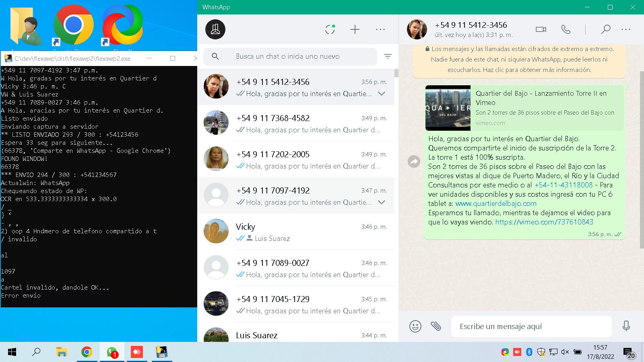Open contact photo in chat header
This screenshot has height=362, width=644.
click(x=417, y=29)
